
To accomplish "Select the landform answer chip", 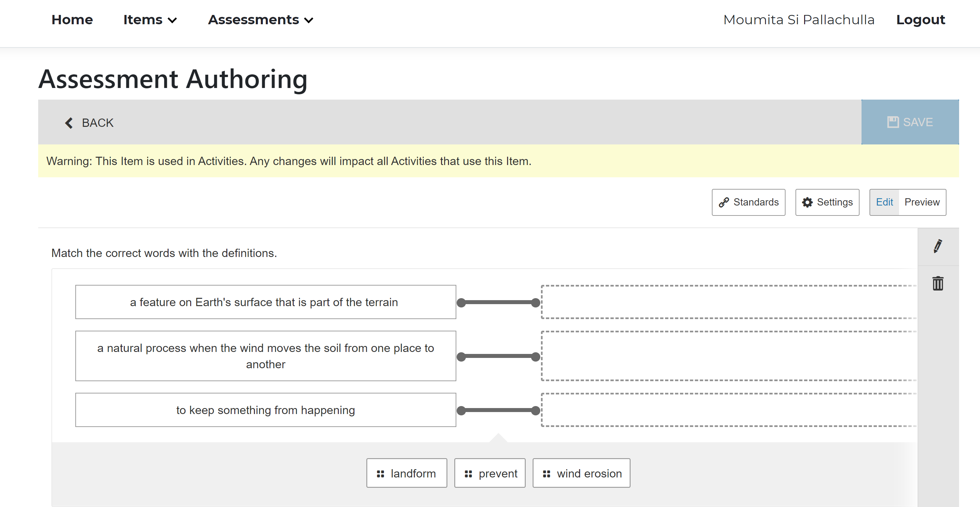I will click(x=406, y=473).
